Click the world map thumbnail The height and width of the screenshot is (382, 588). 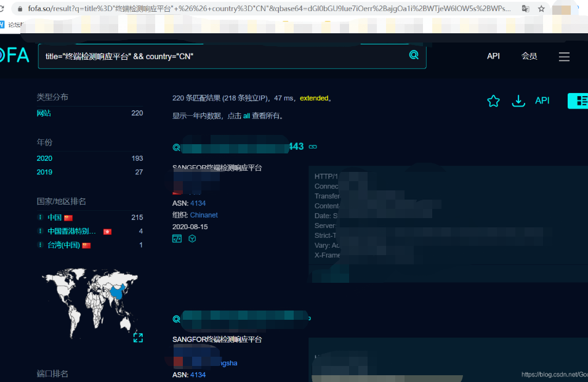tap(90, 303)
